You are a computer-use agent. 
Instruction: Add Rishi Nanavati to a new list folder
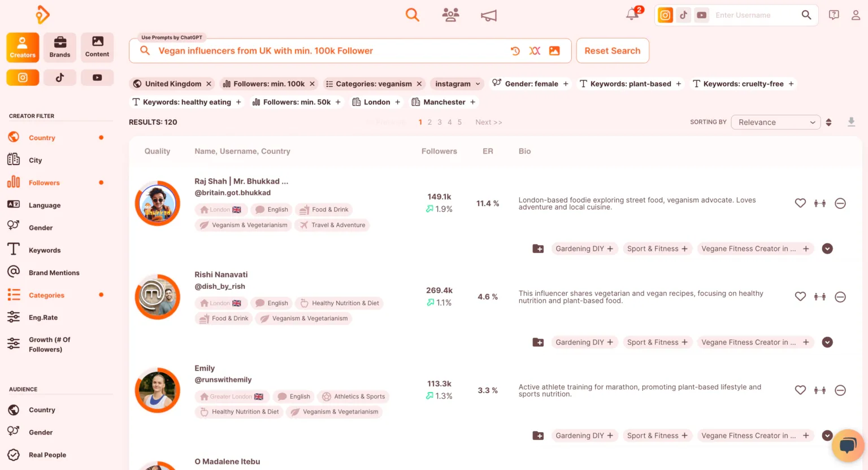click(538, 342)
